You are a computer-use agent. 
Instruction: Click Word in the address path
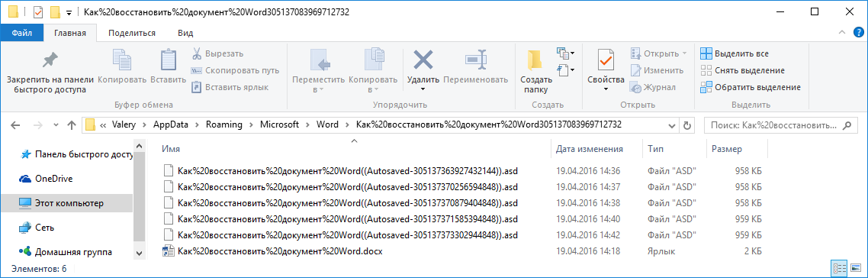coord(327,124)
